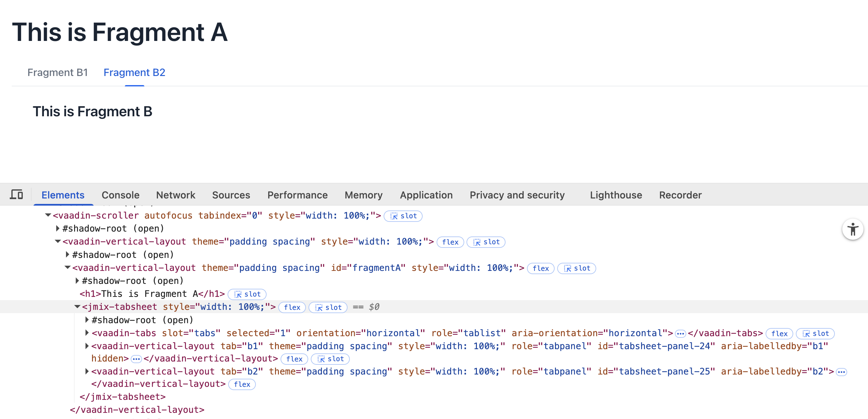
Task: Click the id="fragmentA" attribute
Action: click(368, 268)
